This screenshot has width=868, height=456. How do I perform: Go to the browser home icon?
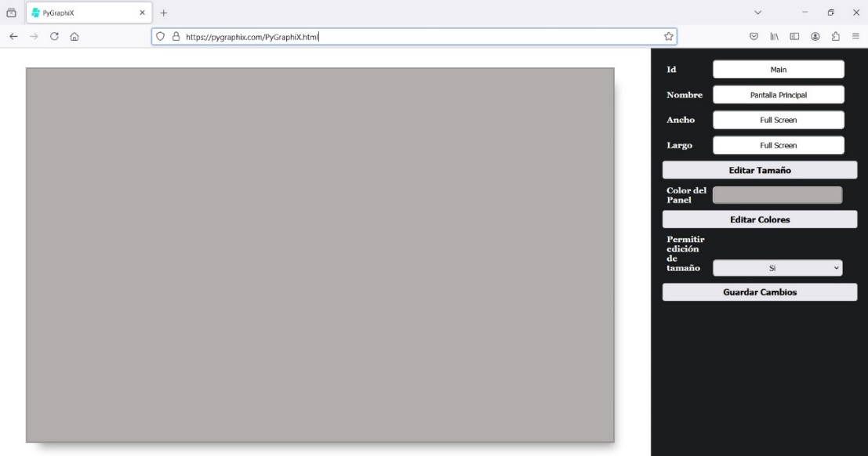tap(74, 36)
